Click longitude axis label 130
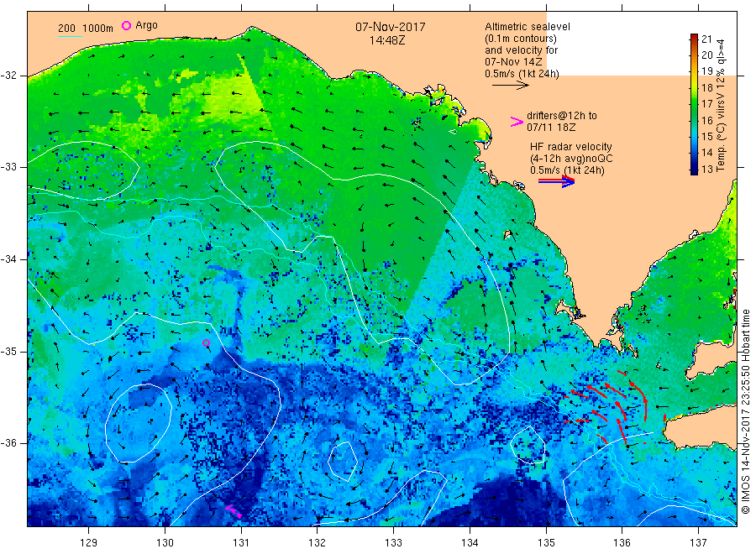 165,542
